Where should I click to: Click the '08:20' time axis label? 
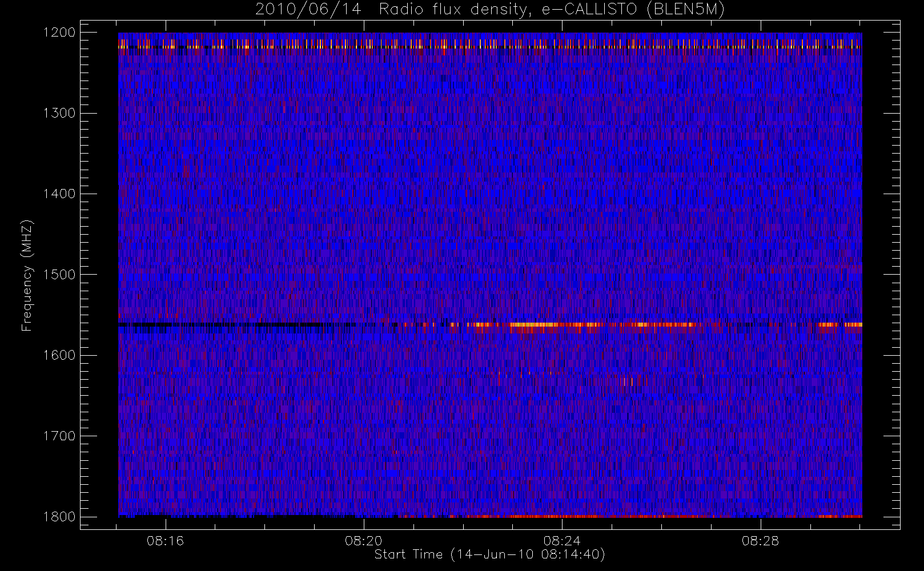[x=364, y=541]
